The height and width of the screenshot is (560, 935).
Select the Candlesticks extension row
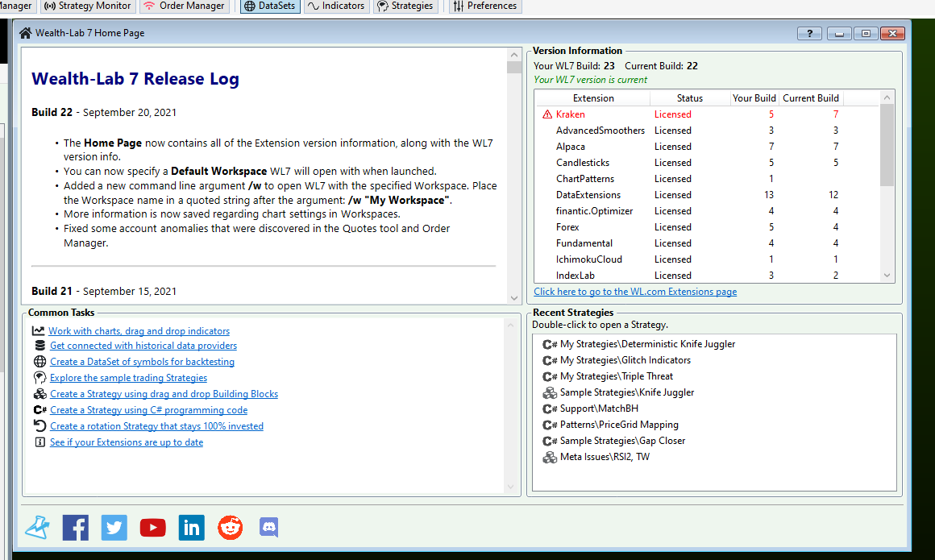584,163
